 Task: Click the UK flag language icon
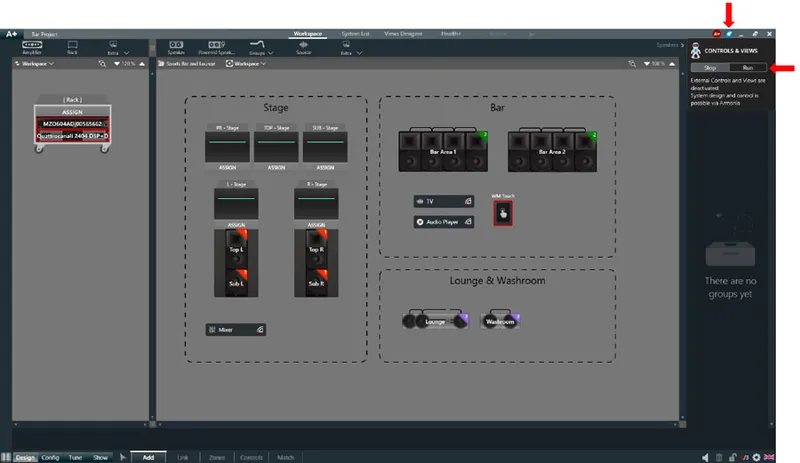769,457
